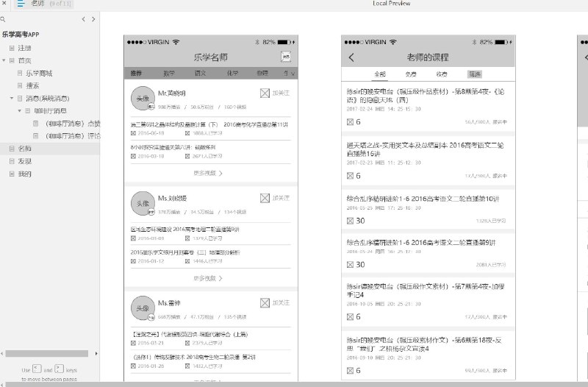Viewport: 588px width, 387px height.
Task: Expand the subject tabs dropdown arrow
Action: tap(293, 74)
